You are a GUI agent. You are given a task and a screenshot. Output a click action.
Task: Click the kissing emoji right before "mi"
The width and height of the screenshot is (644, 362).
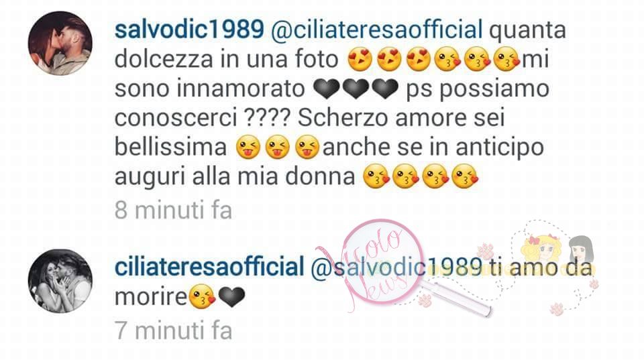[507, 59]
